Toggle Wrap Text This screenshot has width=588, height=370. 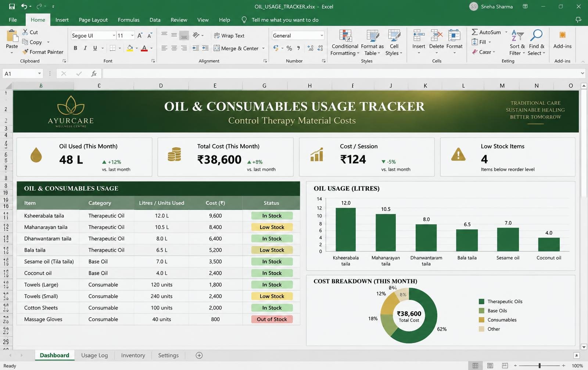coord(229,36)
